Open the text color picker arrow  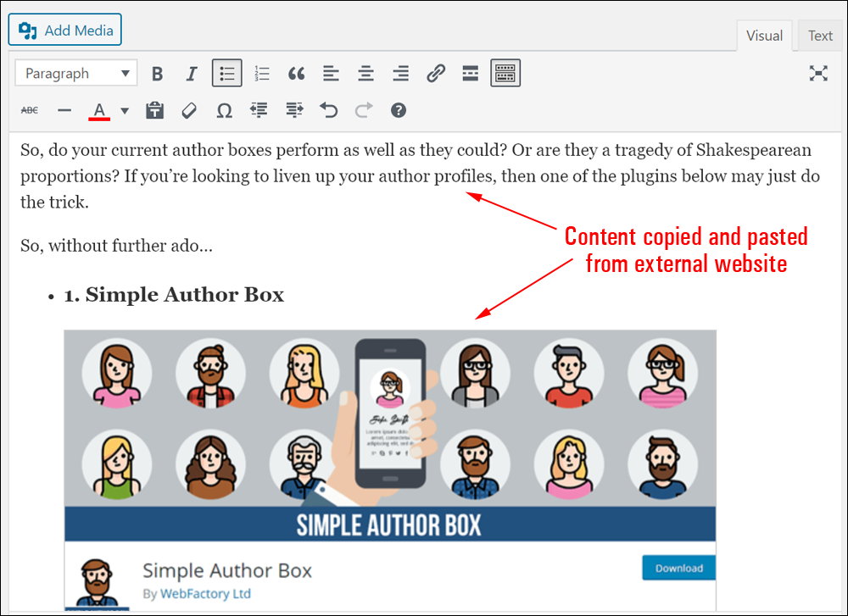coord(125,111)
